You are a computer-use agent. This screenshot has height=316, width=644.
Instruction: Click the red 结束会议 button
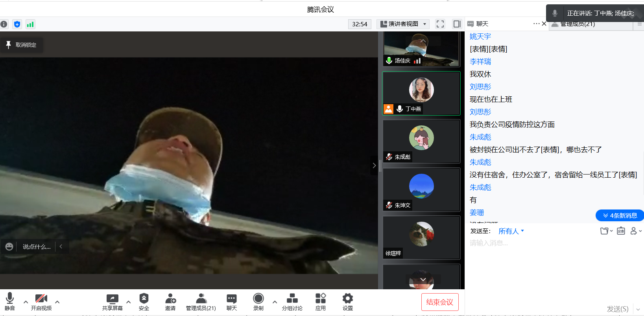(x=439, y=302)
